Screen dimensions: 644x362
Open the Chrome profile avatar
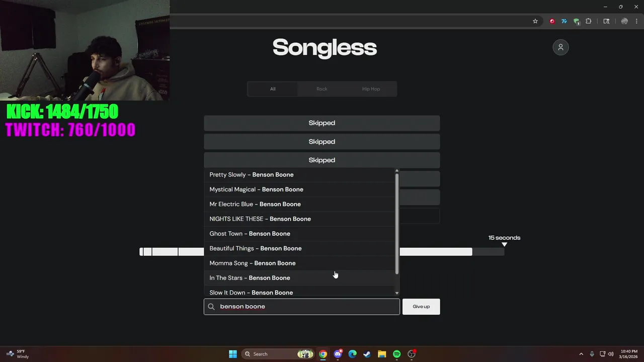click(624, 21)
